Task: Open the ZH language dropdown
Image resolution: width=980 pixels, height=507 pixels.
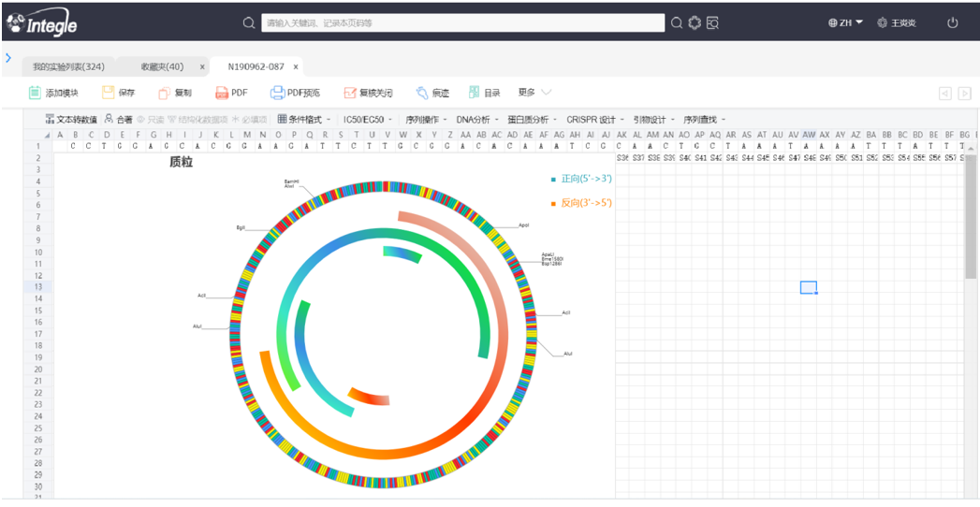Action: click(x=845, y=22)
